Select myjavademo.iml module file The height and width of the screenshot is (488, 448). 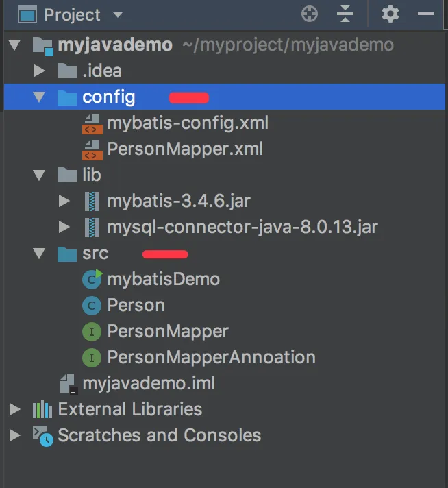pyautogui.click(x=148, y=384)
